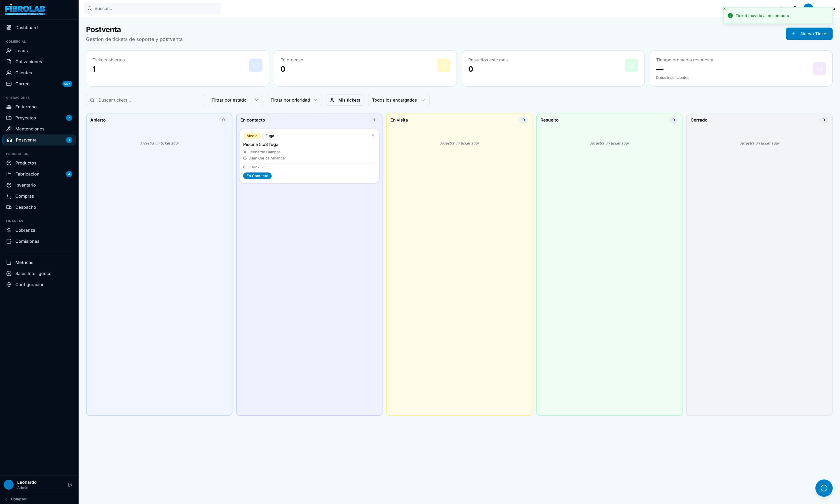Open the Filtrar por prioridad dropdown

[294, 100]
